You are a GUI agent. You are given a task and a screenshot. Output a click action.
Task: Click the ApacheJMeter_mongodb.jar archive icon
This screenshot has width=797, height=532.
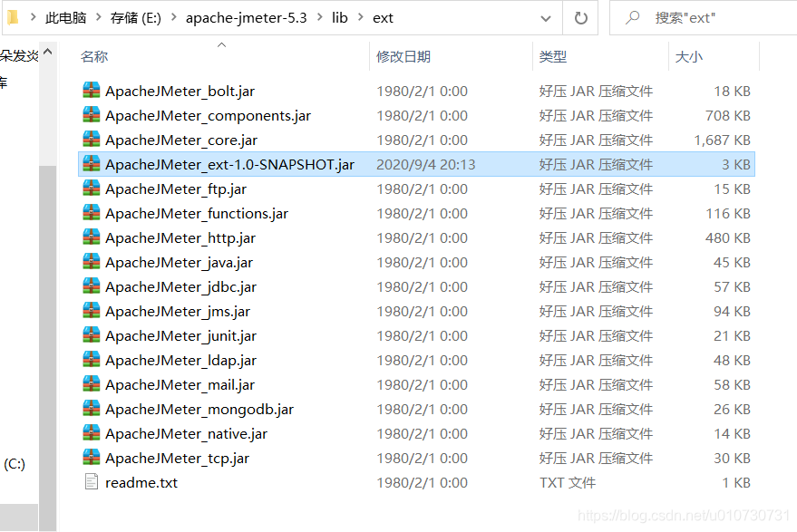(92, 409)
